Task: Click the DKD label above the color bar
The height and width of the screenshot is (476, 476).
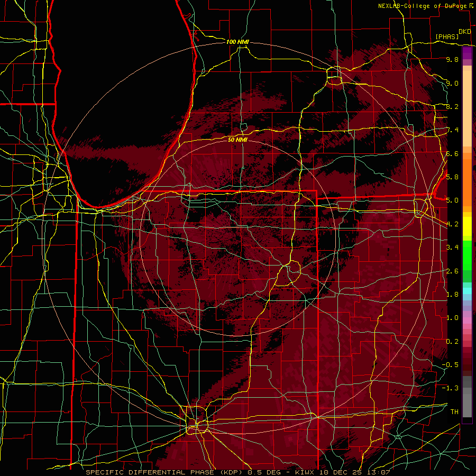Action: pos(465,32)
